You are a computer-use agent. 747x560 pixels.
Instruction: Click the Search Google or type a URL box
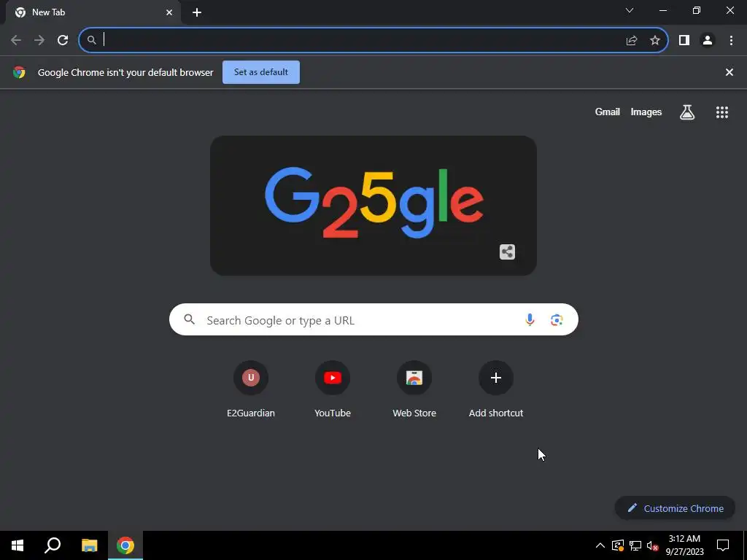(373, 319)
